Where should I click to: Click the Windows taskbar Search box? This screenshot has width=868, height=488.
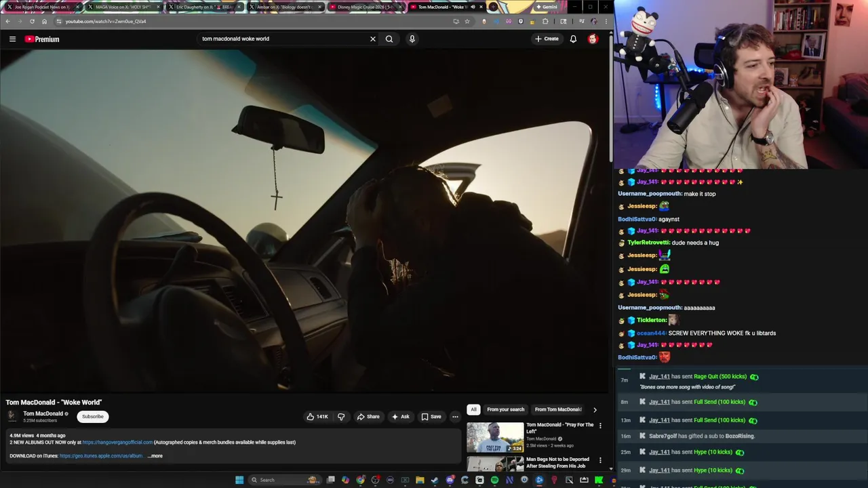(283, 480)
